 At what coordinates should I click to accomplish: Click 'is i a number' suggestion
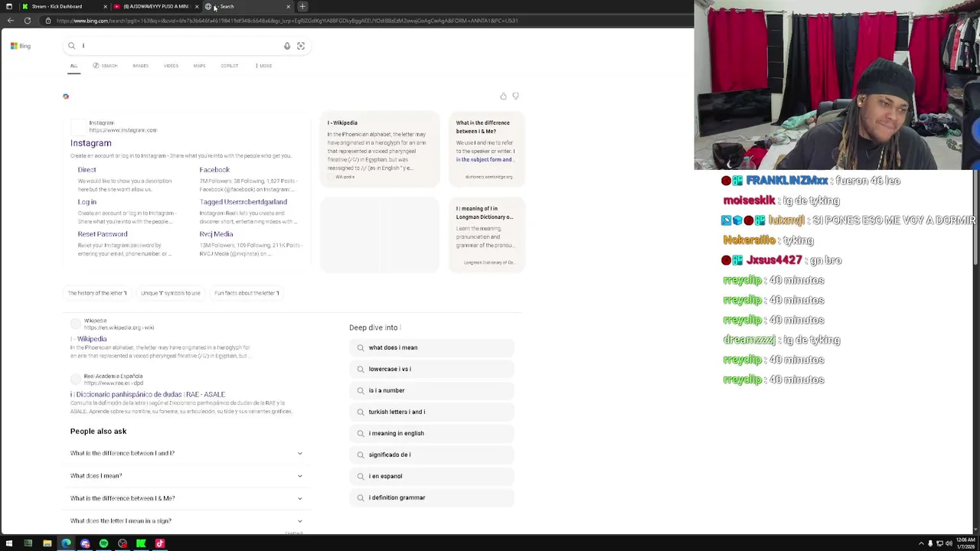click(x=432, y=390)
